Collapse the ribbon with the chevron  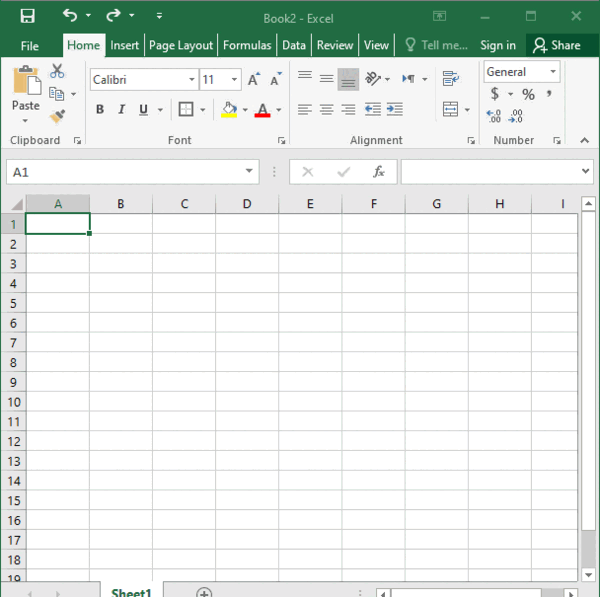(x=584, y=140)
